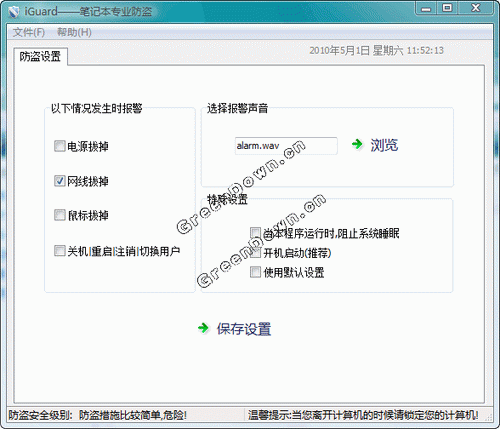Select the 防盗设置 tab
This screenshot has height=429, width=500.
point(40,57)
